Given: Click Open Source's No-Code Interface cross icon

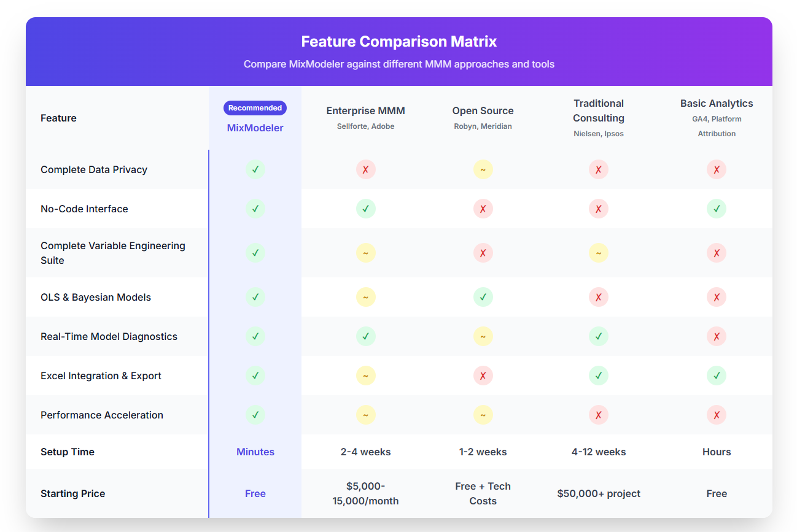Looking at the screenshot, I should (483, 209).
